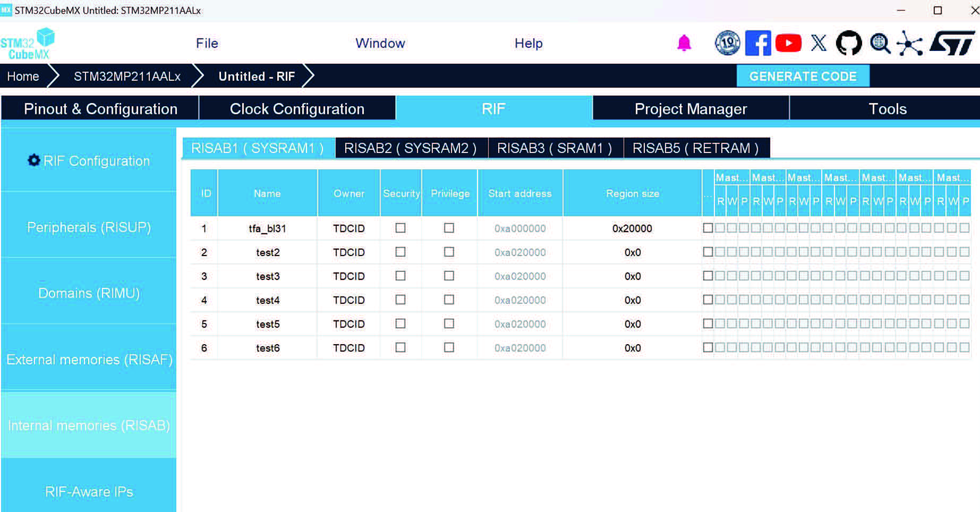Select the RISAB1 ( SYSRAM1 ) tab

pyautogui.click(x=258, y=148)
